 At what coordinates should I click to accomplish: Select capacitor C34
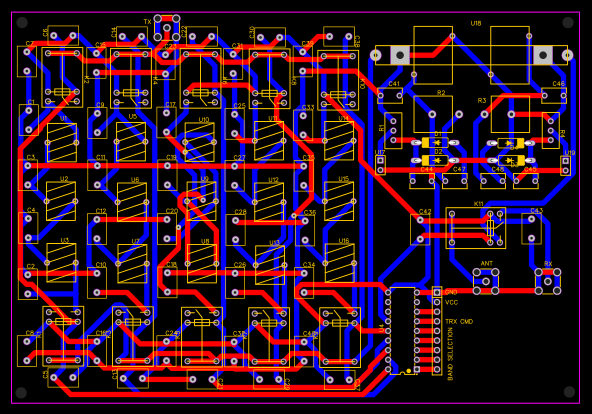point(304,283)
